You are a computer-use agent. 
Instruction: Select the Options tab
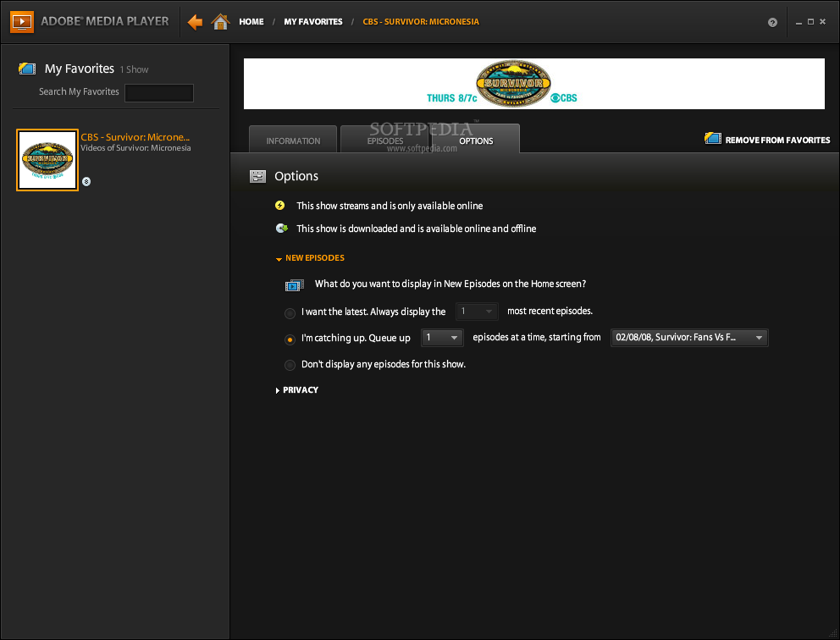tap(476, 140)
